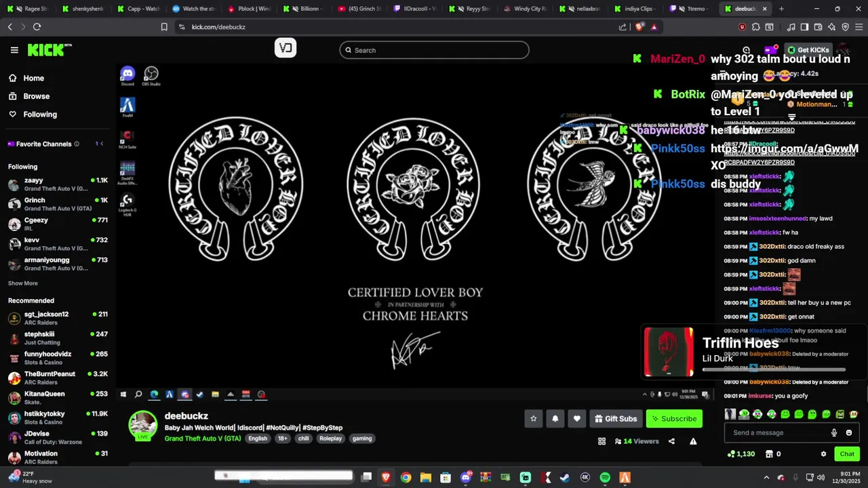This screenshot has width=868, height=488.
Task: Switch to the Windy City browser tab
Action: (526, 9)
